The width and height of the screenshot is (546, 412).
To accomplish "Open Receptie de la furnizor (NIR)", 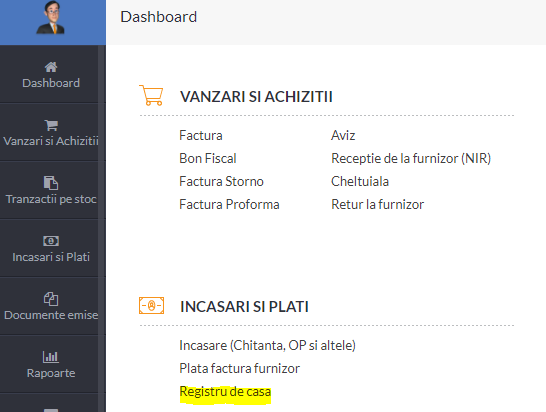I will point(411,158).
